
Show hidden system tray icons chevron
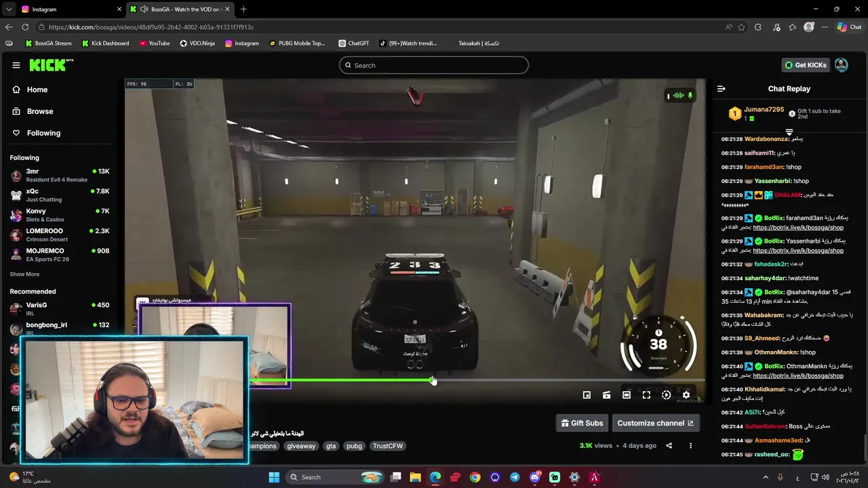tap(766, 477)
